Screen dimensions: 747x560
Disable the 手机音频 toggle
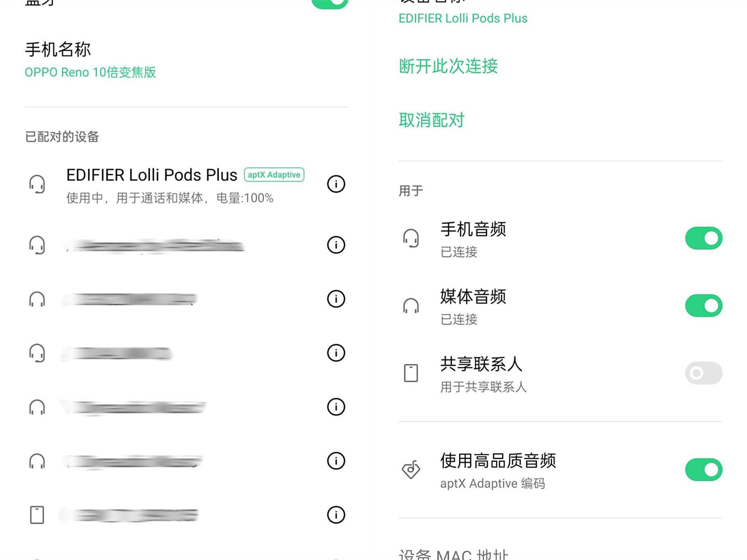[x=704, y=238]
